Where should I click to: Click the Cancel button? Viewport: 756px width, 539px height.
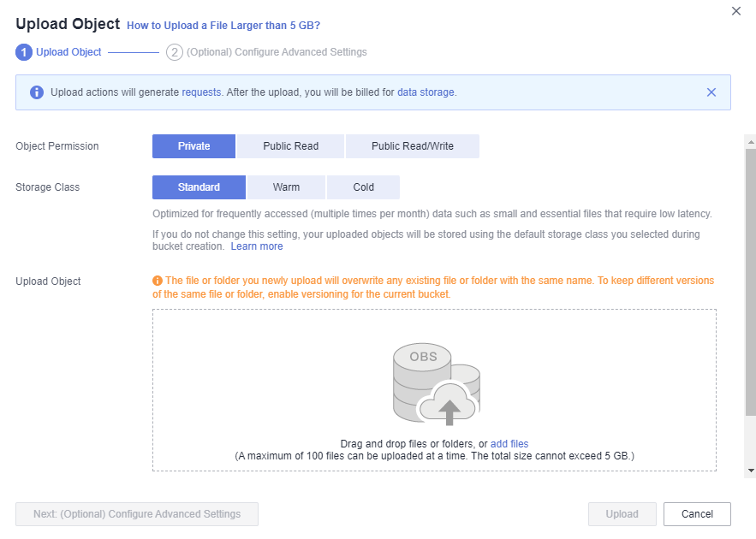[697, 514]
